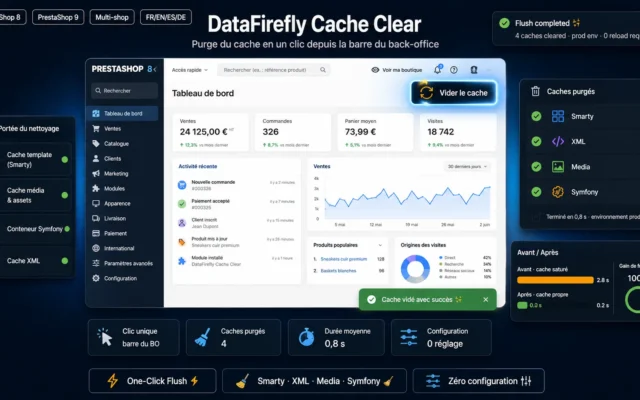Focus the sidebar Rechercher field
The image size is (640, 400).
[124, 91]
